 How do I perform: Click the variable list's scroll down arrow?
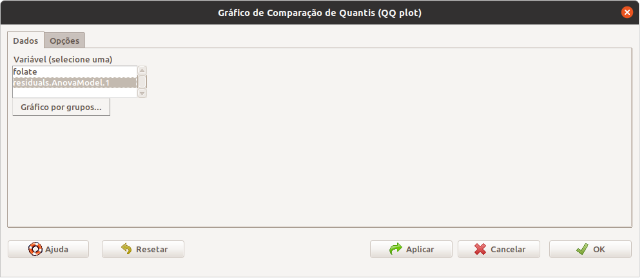click(x=142, y=93)
